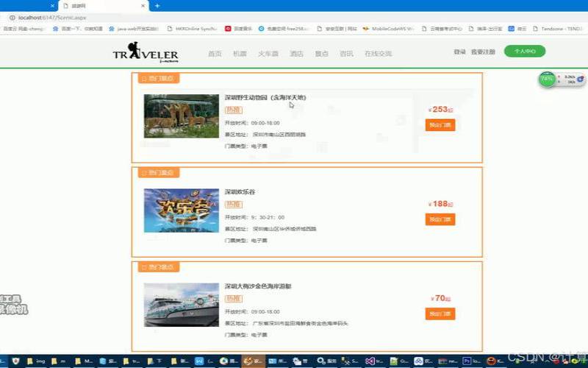
Task: Open the Tendcode bookmark
Action: pyautogui.click(x=557, y=29)
